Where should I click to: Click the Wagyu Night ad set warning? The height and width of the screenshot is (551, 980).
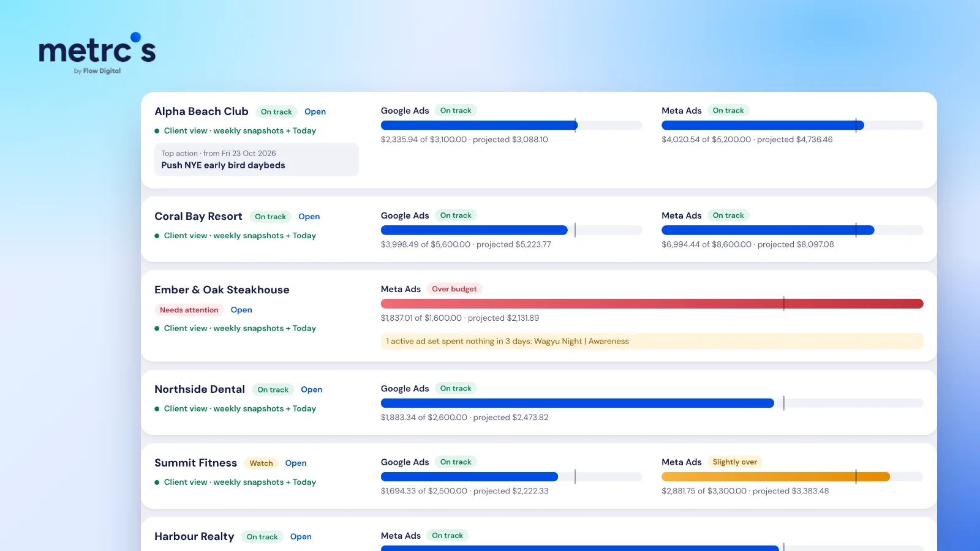coord(652,341)
